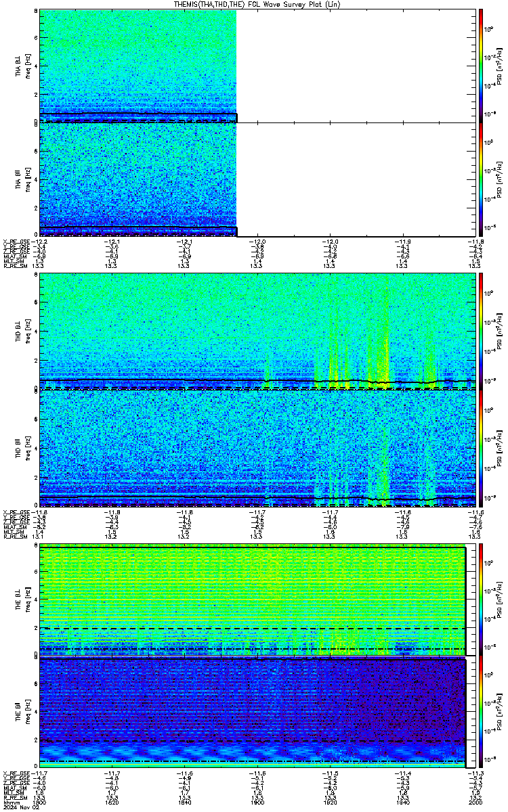Click the THE B⊥ freq [Hz] axis label
The image size is (508, 812).
pyautogui.click(x=22, y=600)
